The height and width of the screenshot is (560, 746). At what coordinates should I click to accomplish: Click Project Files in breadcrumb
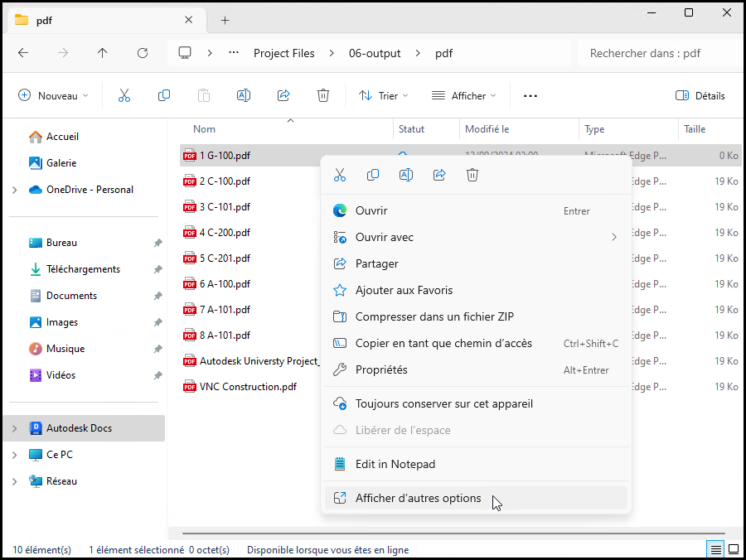pyautogui.click(x=284, y=53)
